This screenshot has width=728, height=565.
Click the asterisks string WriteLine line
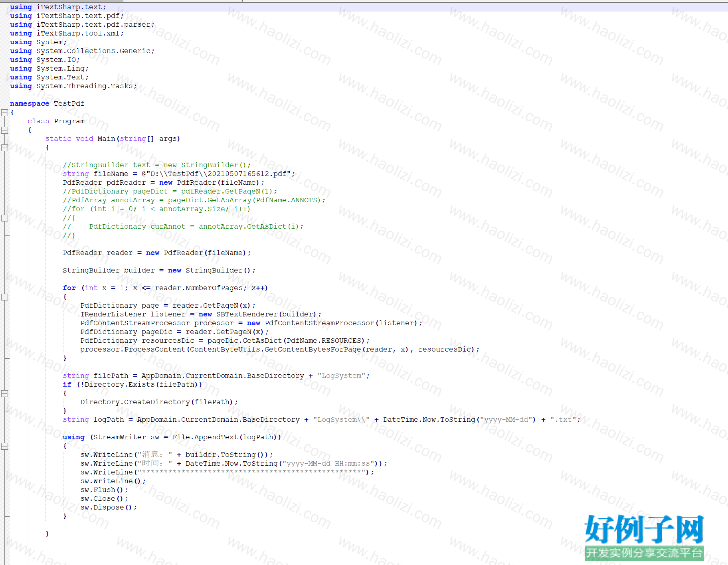point(227,472)
